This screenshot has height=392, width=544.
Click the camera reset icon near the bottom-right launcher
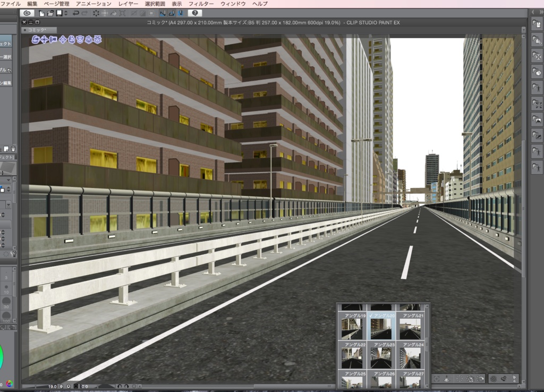coord(437,378)
